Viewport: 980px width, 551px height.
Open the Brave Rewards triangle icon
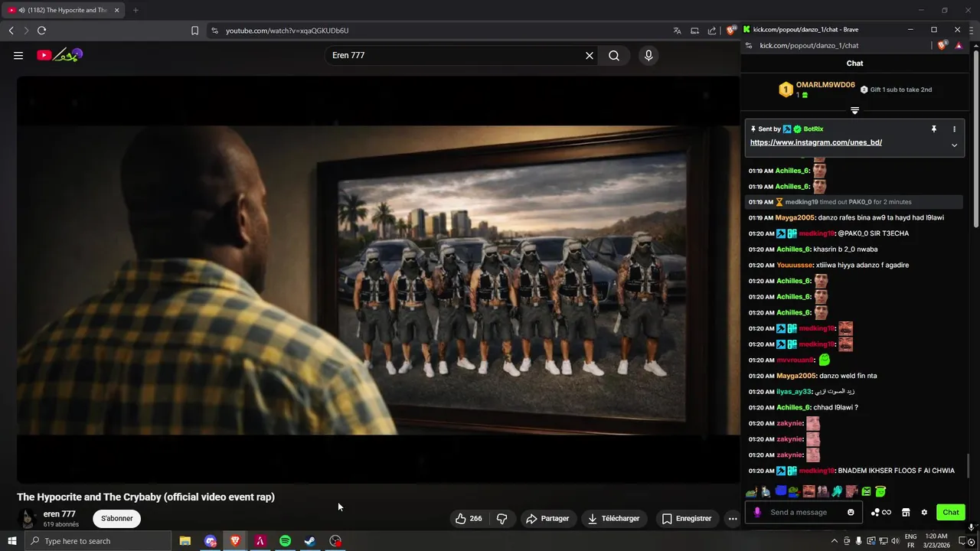[959, 45]
